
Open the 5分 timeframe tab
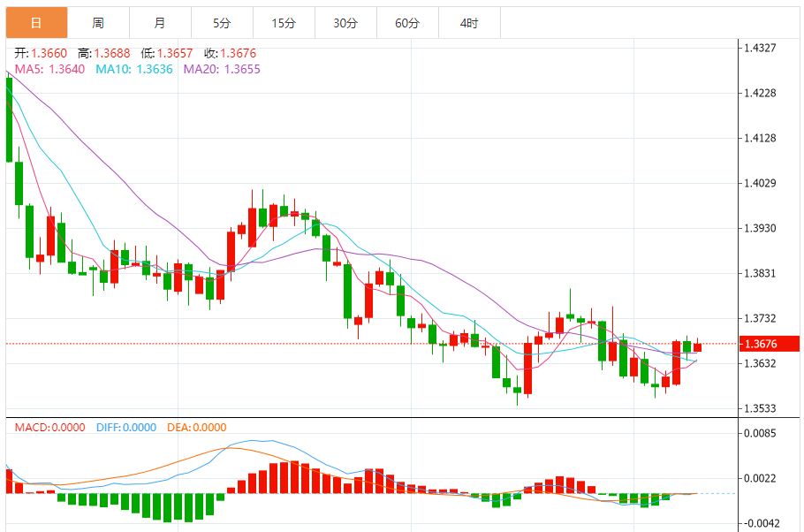click(222, 23)
